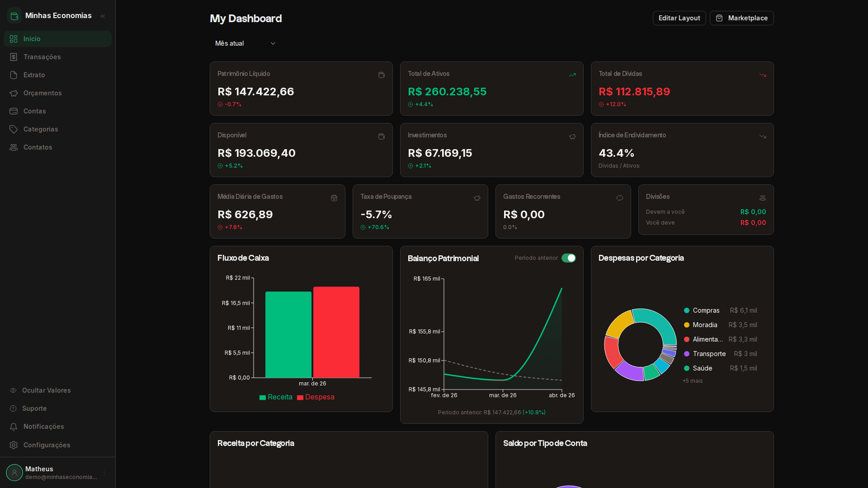This screenshot has width=868, height=488.
Task: Click the Editar Layout button
Action: [x=679, y=18]
